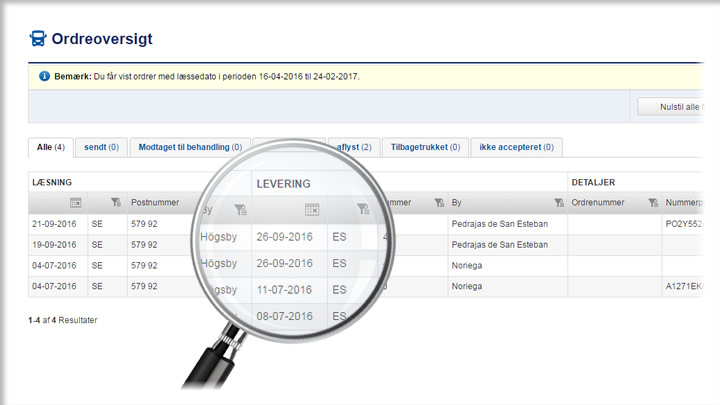
Task: Open the calendar filter under LÆSNING
Action: (76, 202)
